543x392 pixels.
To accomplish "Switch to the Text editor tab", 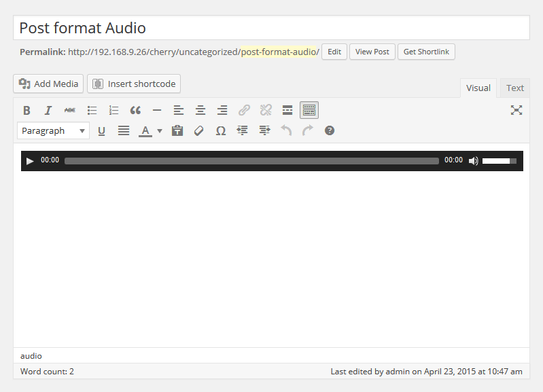I will click(x=515, y=88).
